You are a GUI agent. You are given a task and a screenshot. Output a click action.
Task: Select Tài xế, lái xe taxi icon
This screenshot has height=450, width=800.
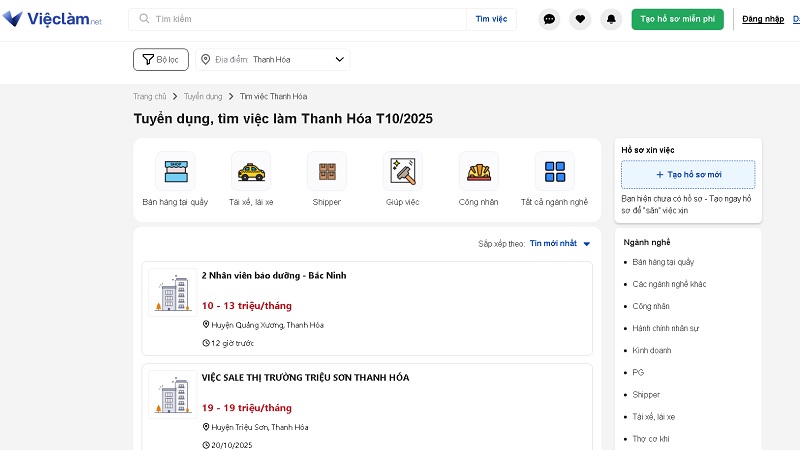pos(251,171)
